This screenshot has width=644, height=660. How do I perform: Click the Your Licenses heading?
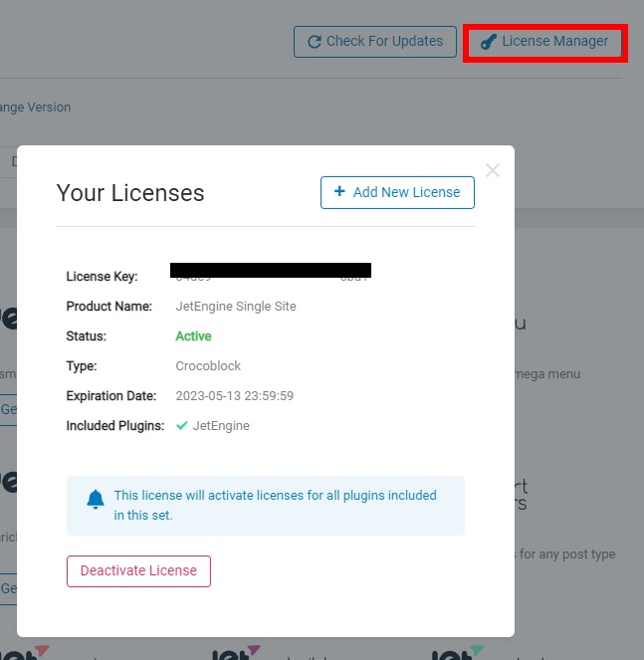pyautogui.click(x=130, y=193)
